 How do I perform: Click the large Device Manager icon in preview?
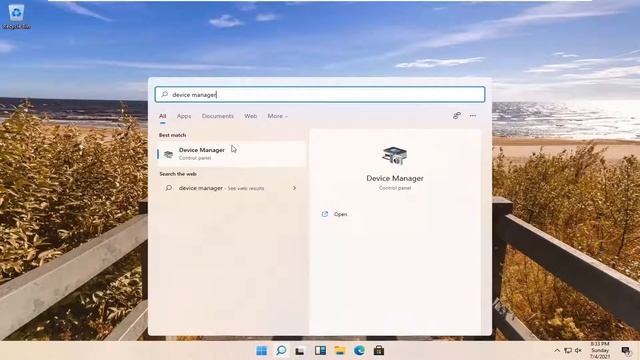click(395, 156)
